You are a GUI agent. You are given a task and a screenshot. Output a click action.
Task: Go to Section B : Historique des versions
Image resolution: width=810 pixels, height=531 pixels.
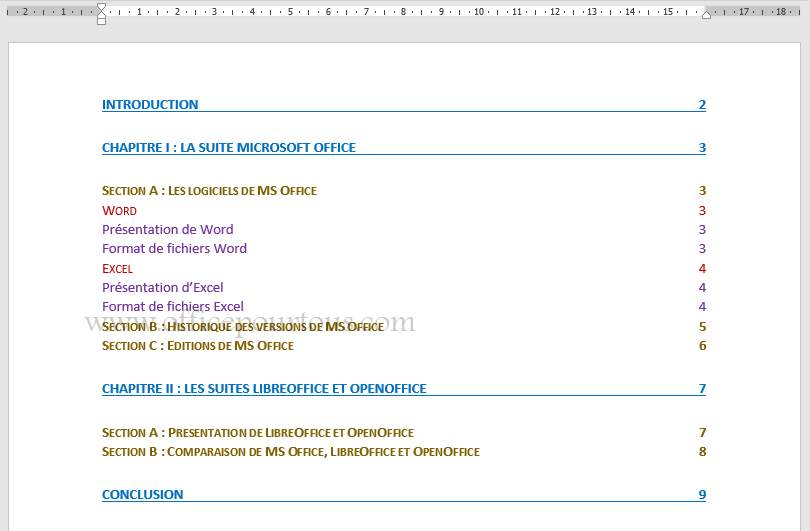click(243, 326)
